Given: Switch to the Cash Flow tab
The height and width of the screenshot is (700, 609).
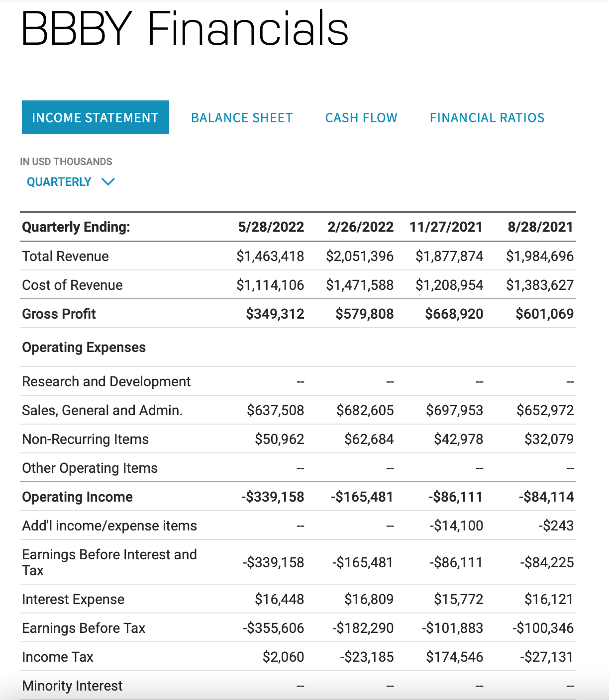Looking at the screenshot, I should pyautogui.click(x=361, y=118).
